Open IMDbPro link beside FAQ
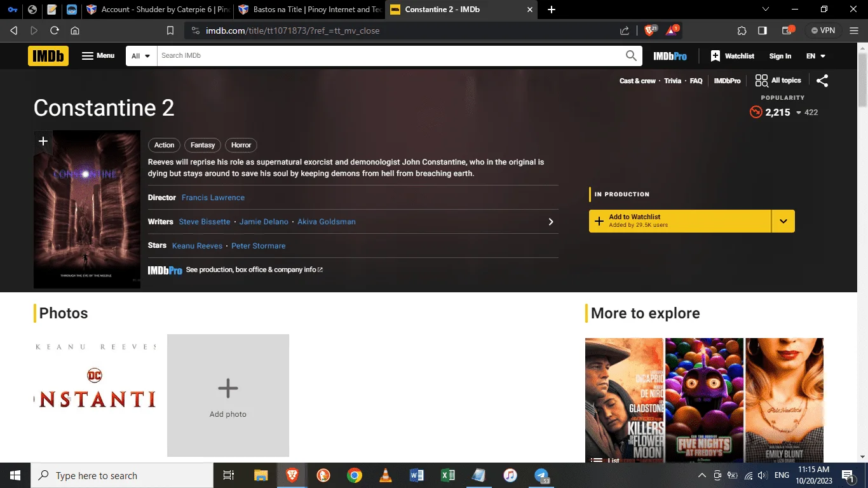 tap(727, 81)
